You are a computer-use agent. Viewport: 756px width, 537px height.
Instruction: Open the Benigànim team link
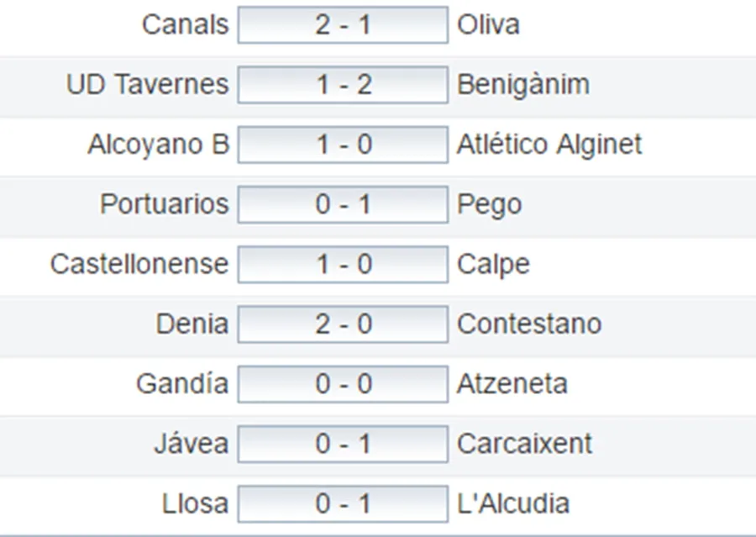(523, 86)
